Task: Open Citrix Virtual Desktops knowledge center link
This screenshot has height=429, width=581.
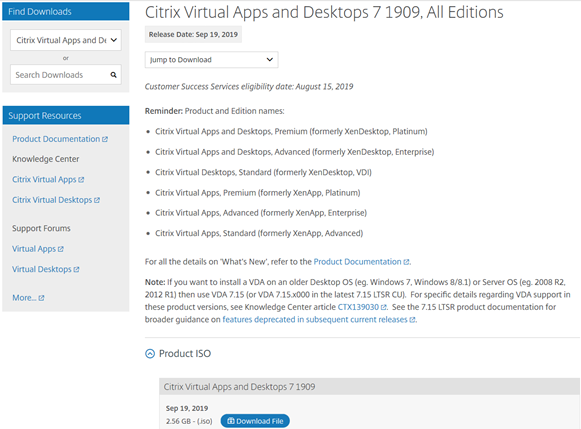Action: (56, 200)
